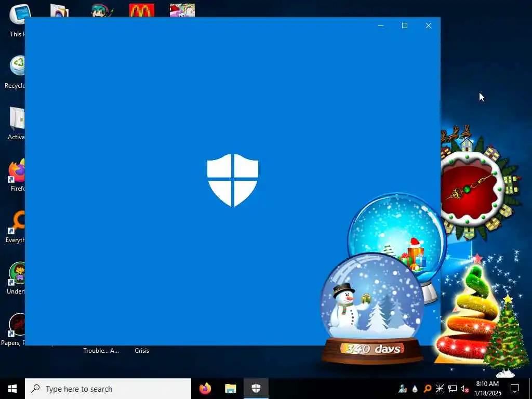Select the Windows Security taskbar button
Screen dimensions: 532x399
[256, 389]
